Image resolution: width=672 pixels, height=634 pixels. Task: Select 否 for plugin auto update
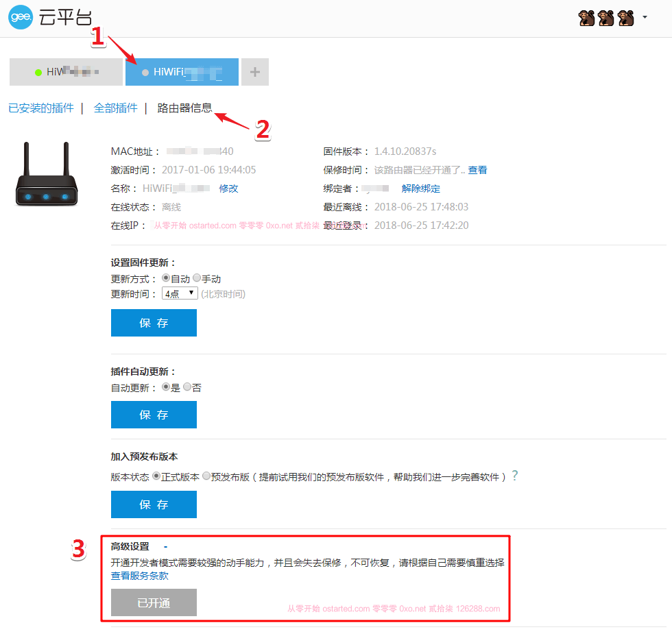point(187,387)
